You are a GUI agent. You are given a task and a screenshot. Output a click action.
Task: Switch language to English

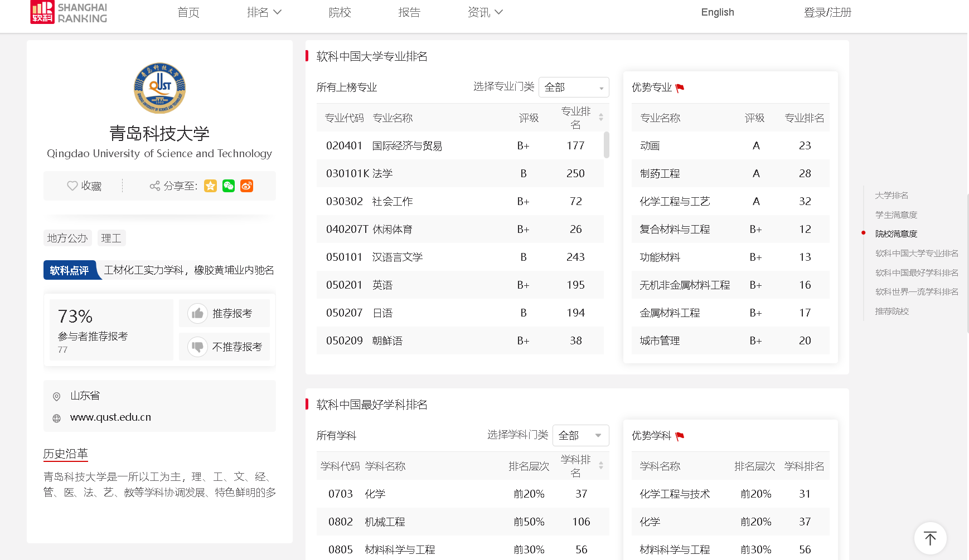coord(717,12)
